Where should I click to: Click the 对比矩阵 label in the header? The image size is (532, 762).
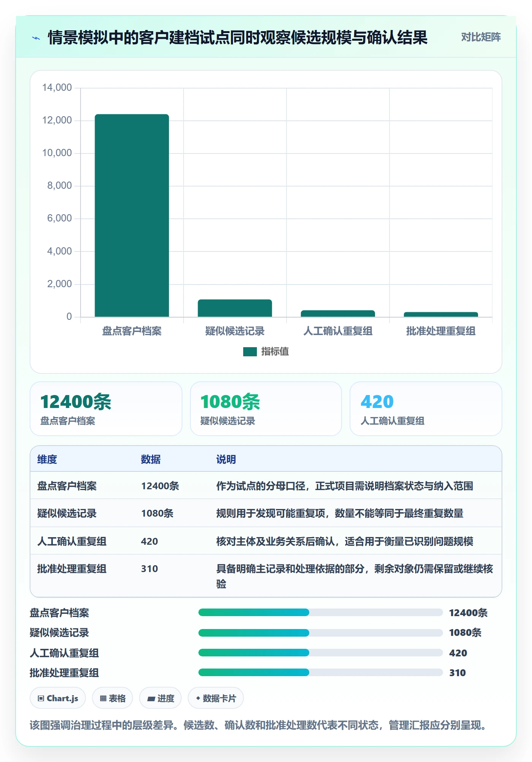click(x=481, y=37)
